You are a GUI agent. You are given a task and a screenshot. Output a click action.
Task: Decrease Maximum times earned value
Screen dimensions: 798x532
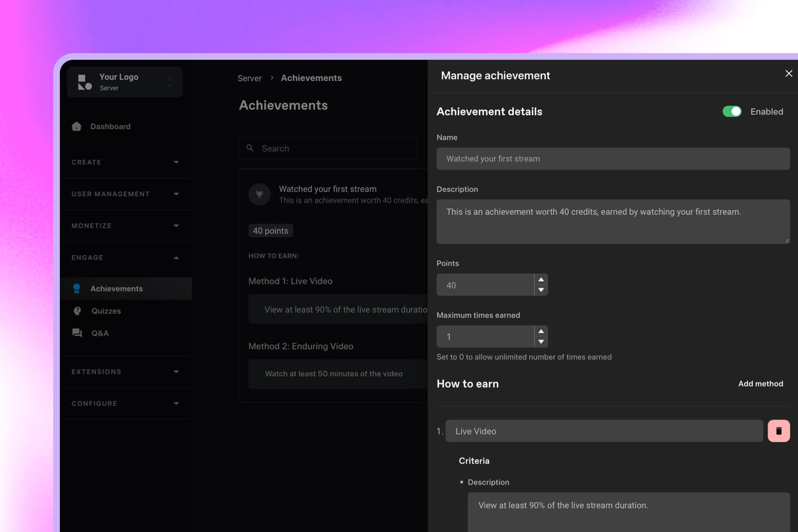click(541, 342)
